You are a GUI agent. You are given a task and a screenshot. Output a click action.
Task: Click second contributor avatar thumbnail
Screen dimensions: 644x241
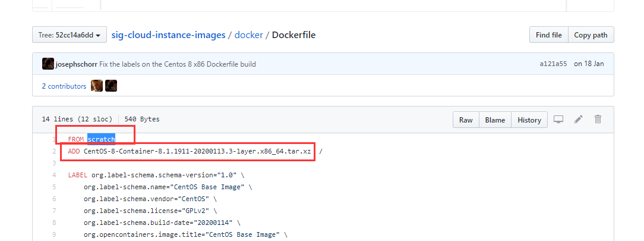pos(111,86)
